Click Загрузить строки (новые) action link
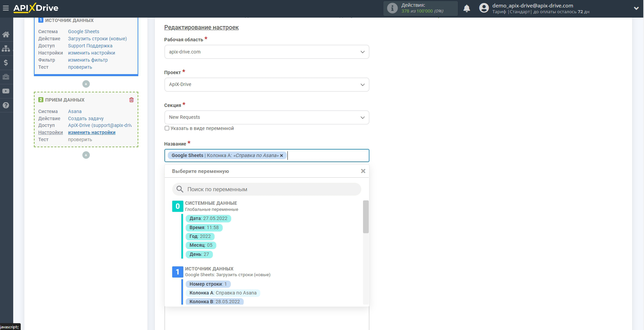644x330 pixels. click(x=98, y=39)
